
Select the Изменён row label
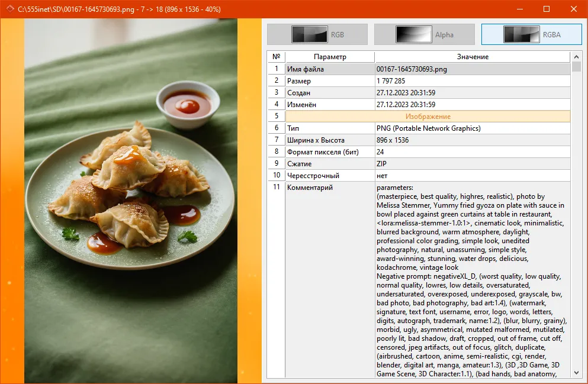pyautogui.click(x=330, y=105)
